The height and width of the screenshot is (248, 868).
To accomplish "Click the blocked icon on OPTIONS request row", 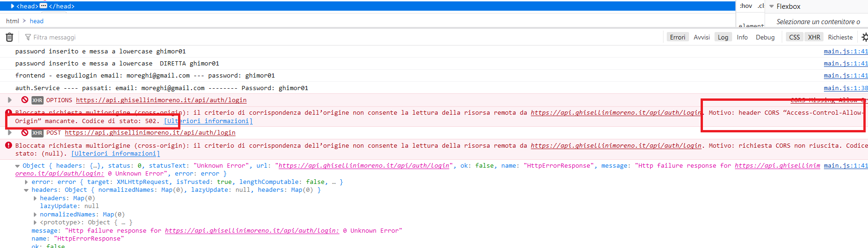I will coord(25,100).
